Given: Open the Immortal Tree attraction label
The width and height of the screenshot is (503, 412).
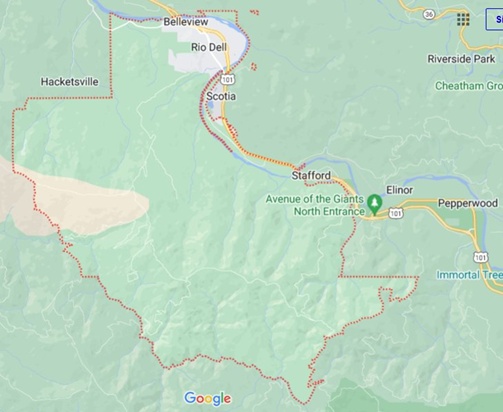Looking at the screenshot, I should (x=470, y=275).
